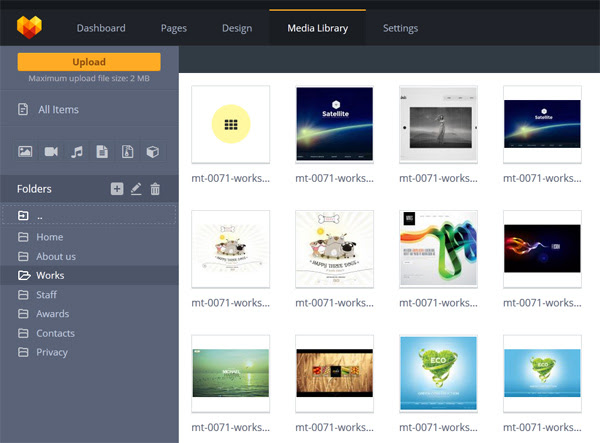This screenshot has height=443, width=600.
Task: Filter media by documents icon
Action: (x=102, y=152)
